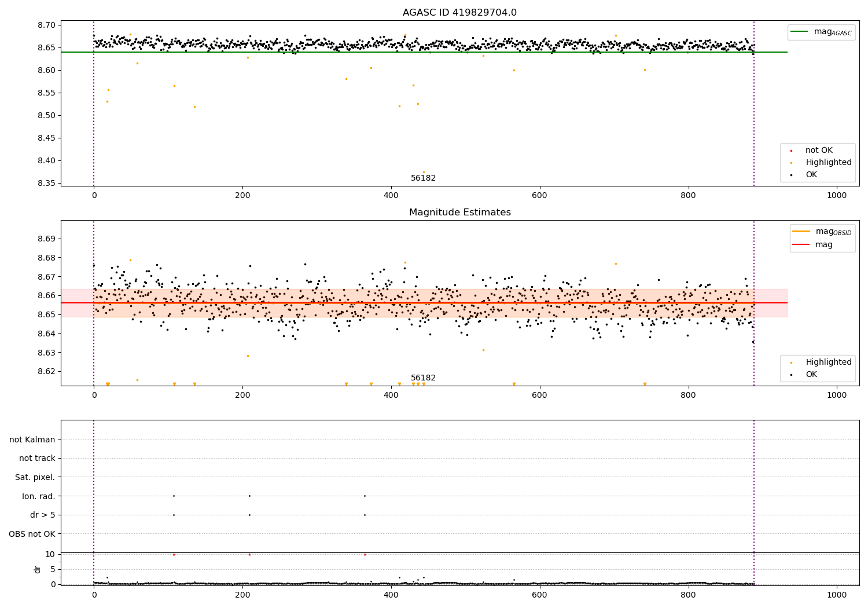Click the red line sample beside mag legend entry

click(801, 244)
